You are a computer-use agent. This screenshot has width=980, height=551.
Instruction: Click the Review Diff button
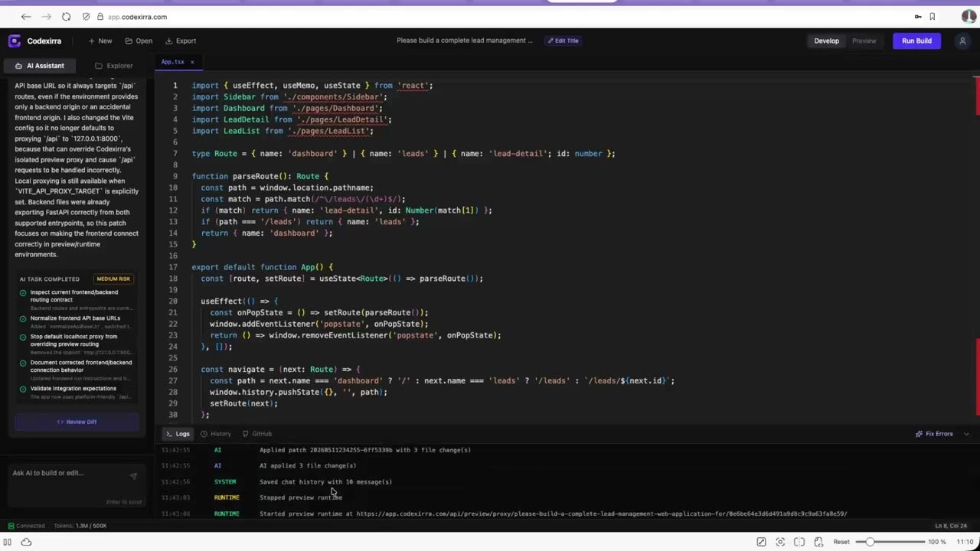click(x=77, y=422)
